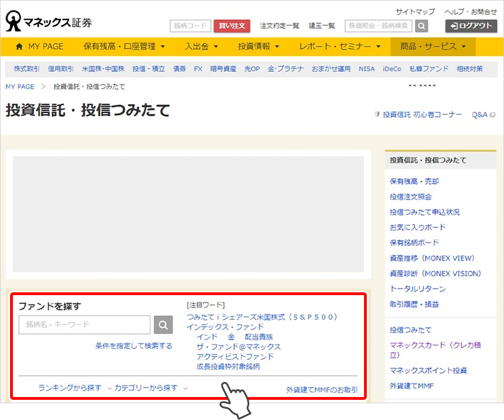Select おまかせ運用 in the sub navigation
The image size is (504, 420).
331,69
